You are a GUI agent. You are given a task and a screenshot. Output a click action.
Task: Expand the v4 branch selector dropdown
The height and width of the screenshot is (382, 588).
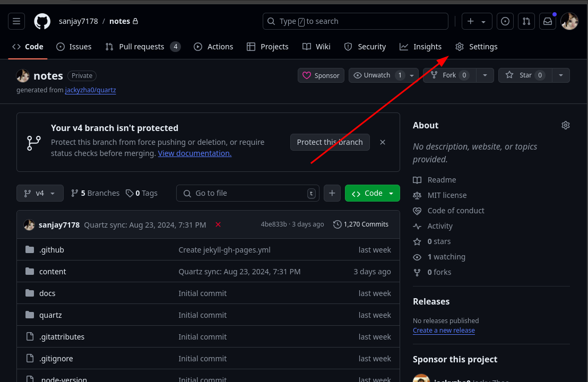tap(40, 193)
